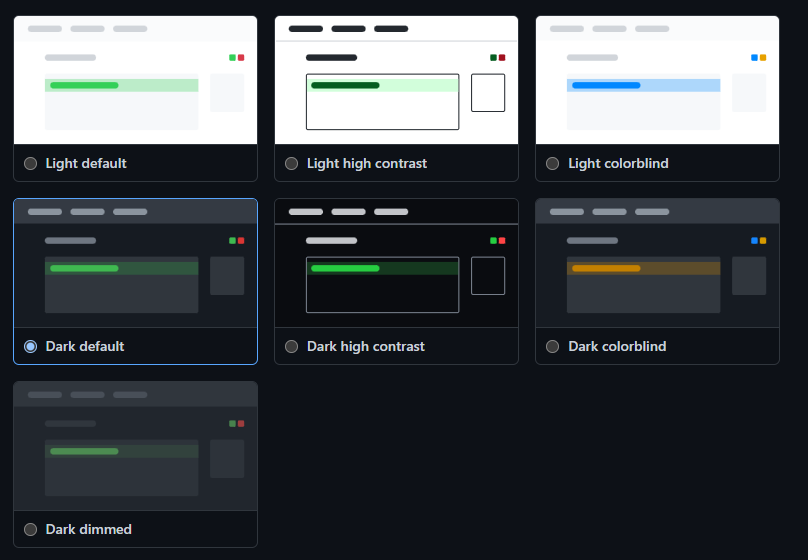Select the Light colorblind radio button
The height and width of the screenshot is (560, 808).
pyautogui.click(x=552, y=163)
